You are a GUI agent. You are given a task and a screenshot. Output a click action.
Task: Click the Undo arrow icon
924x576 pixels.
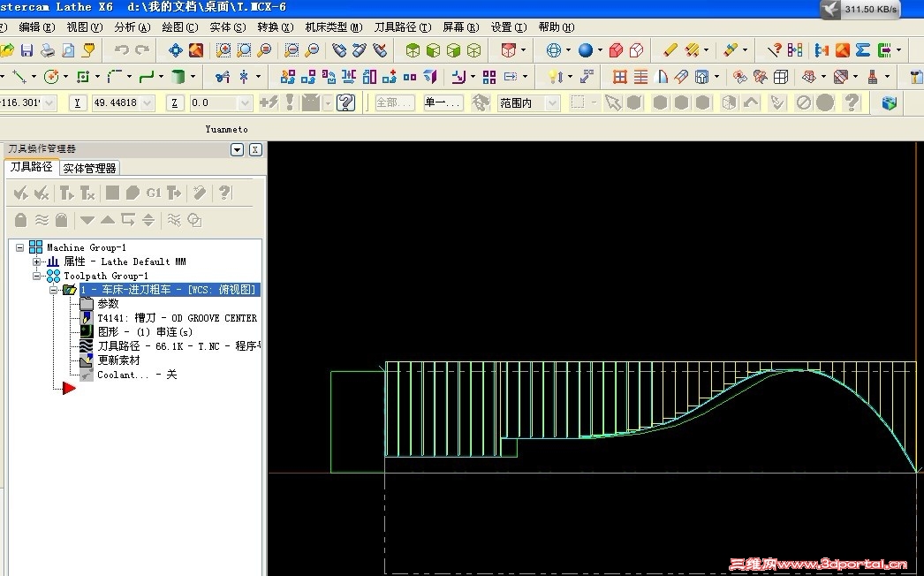coord(121,50)
